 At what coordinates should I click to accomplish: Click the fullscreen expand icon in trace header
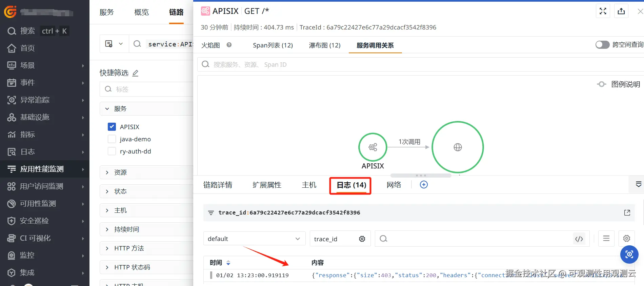click(603, 11)
